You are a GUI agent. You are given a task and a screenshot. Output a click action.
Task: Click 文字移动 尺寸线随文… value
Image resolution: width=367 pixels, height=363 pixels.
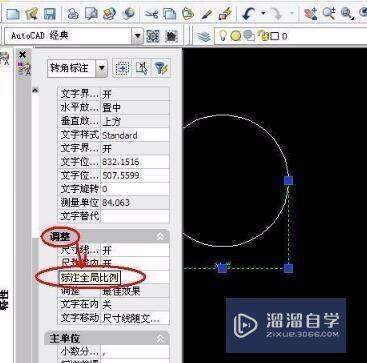click(x=135, y=318)
